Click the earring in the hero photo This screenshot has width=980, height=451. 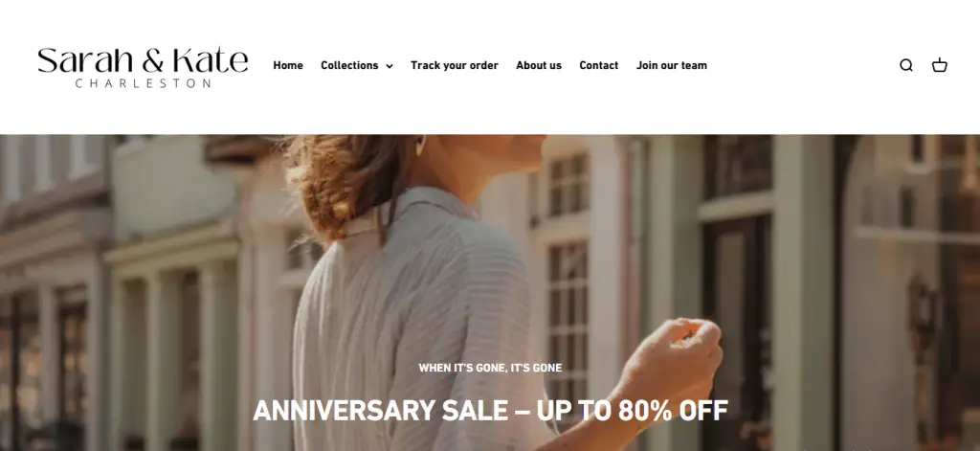point(420,145)
